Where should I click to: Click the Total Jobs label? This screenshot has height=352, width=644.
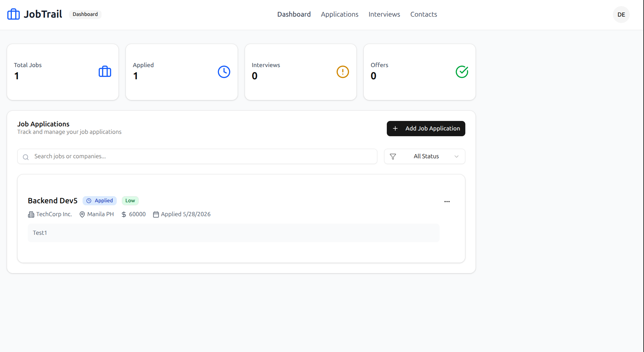28,65
